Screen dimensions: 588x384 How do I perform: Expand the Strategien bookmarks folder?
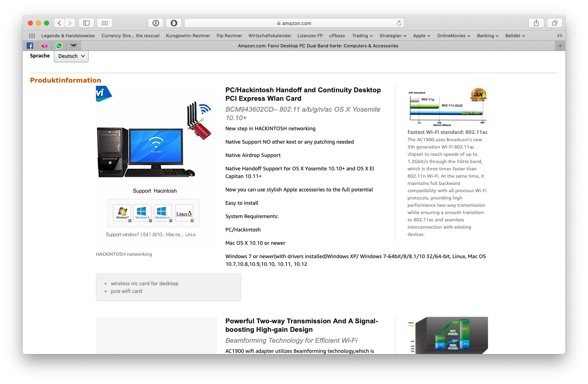393,36
